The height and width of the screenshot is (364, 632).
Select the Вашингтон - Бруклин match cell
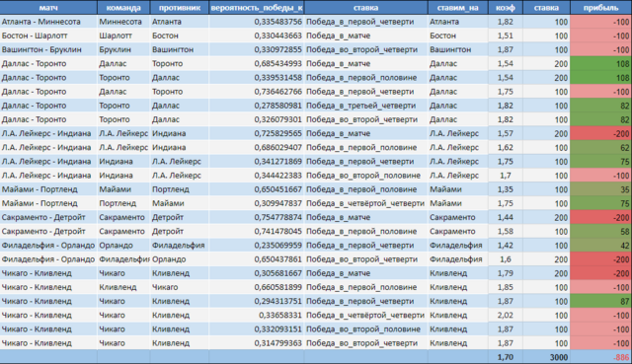(48, 49)
